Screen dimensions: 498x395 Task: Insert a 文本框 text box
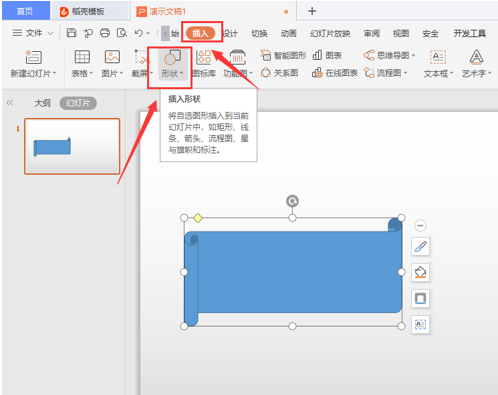(x=438, y=57)
